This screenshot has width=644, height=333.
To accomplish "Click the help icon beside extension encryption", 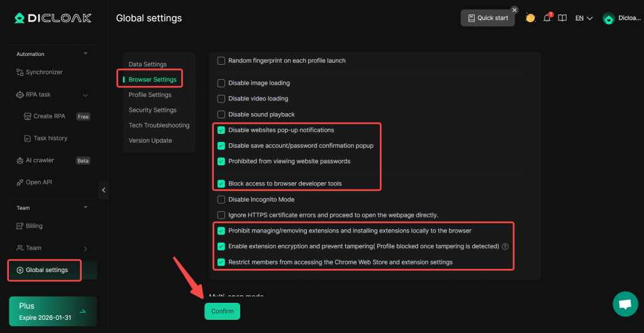I will 505,247.
